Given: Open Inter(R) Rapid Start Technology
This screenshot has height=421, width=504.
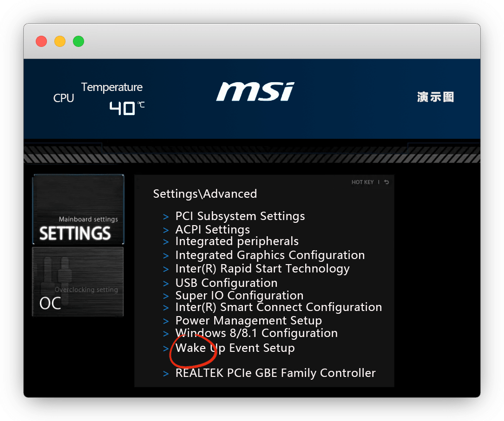Looking at the screenshot, I should [262, 269].
